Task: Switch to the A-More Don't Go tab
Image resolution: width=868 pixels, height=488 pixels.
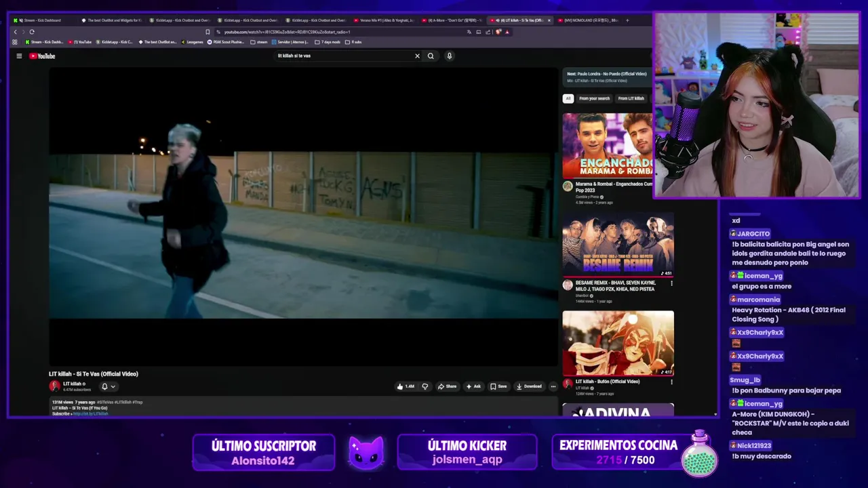Action: click(x=452, y=20)
